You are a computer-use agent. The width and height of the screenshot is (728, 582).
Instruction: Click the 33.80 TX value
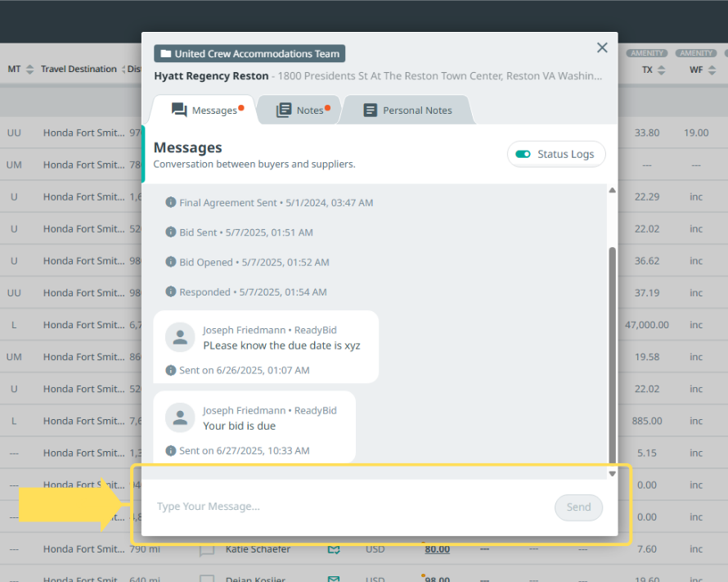point(647,133)
